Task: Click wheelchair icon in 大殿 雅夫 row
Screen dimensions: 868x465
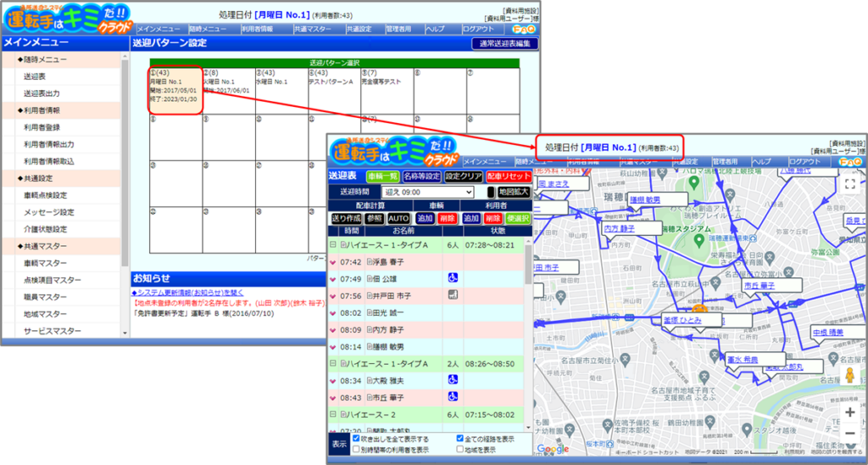Action: (x=453, y=380)
